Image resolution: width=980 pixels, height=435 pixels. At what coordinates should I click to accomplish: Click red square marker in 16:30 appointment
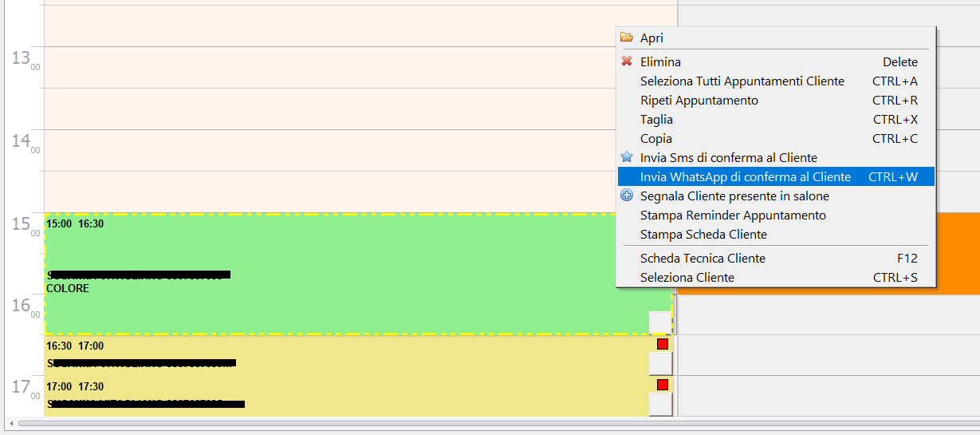point(662,344)
